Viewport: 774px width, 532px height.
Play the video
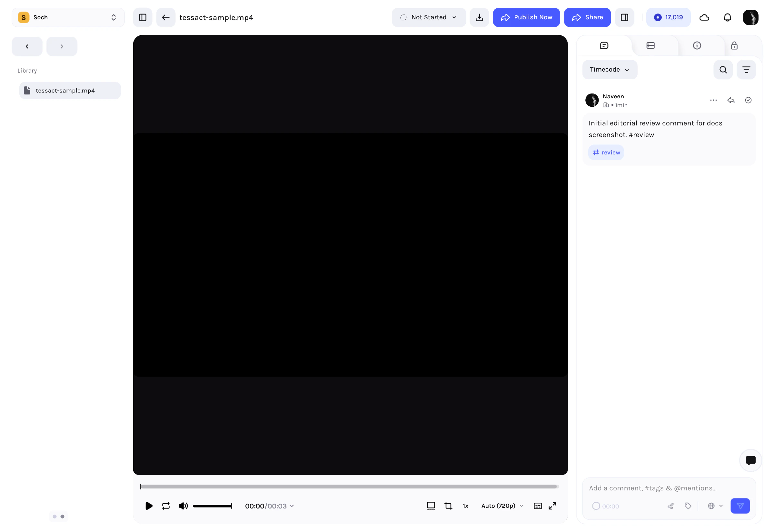149,506
